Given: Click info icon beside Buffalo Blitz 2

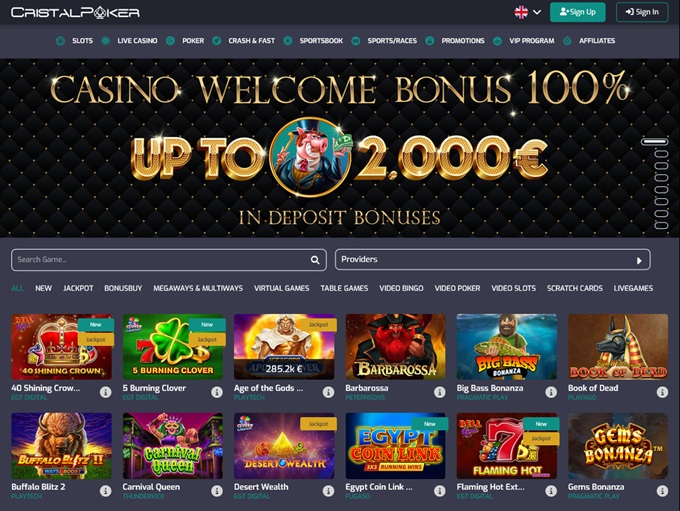Looking at the screenshot, I should [105, 491].
